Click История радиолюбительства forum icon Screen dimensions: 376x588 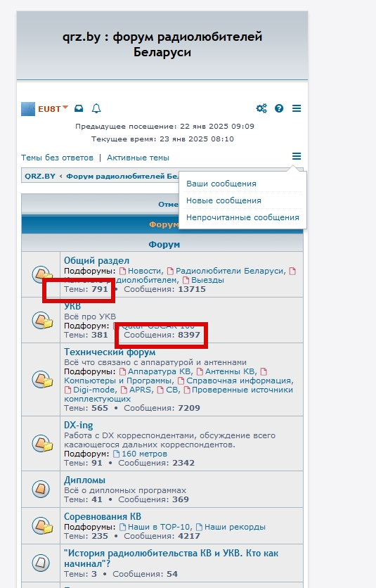(41, 563)
